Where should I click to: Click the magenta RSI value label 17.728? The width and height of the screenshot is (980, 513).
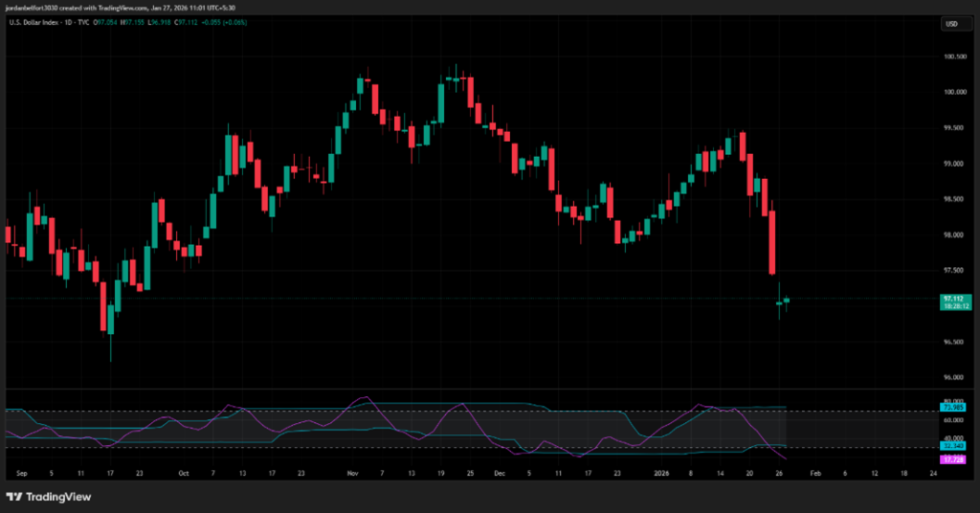coord(954,460)
